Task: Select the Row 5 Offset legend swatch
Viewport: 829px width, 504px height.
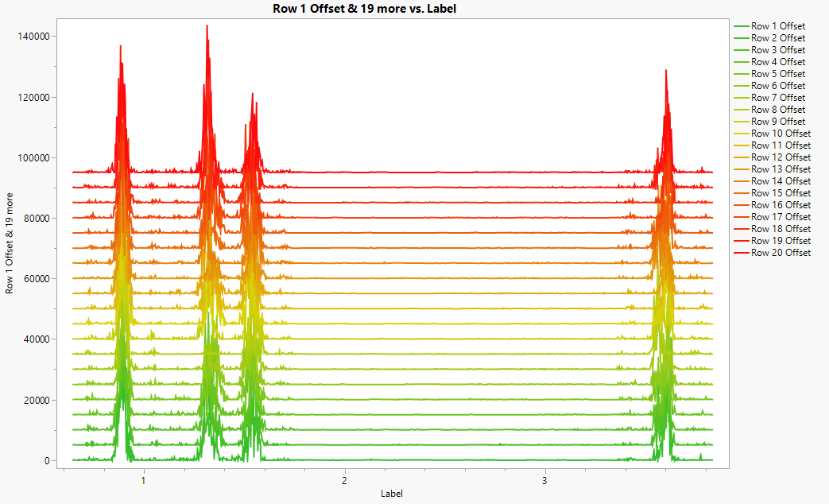Action: pos(742,74)
